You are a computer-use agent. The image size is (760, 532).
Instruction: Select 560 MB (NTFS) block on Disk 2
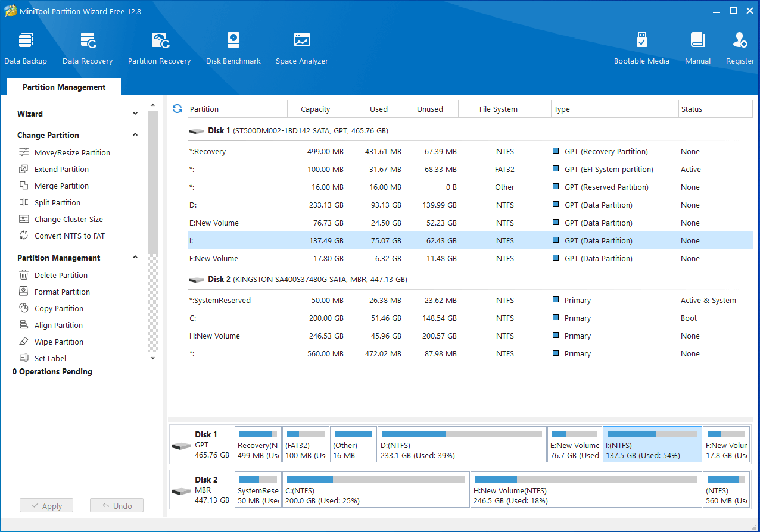point(726,489)
